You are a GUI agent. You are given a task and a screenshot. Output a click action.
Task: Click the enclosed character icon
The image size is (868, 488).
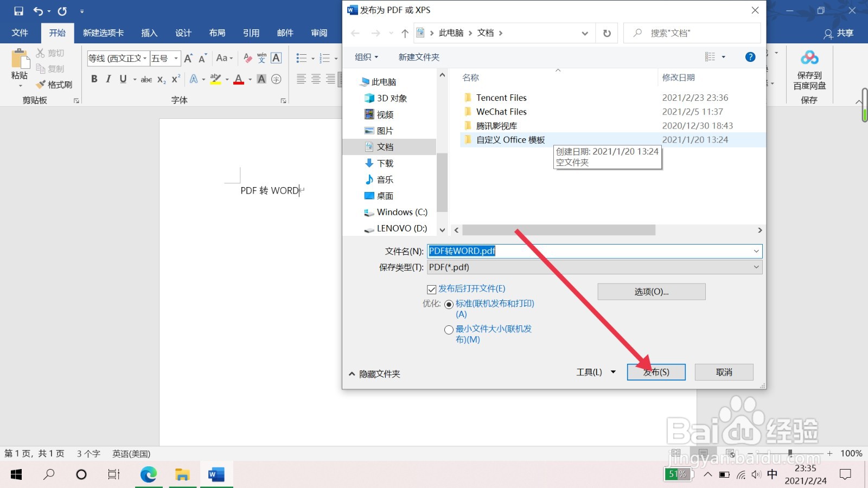276,79
